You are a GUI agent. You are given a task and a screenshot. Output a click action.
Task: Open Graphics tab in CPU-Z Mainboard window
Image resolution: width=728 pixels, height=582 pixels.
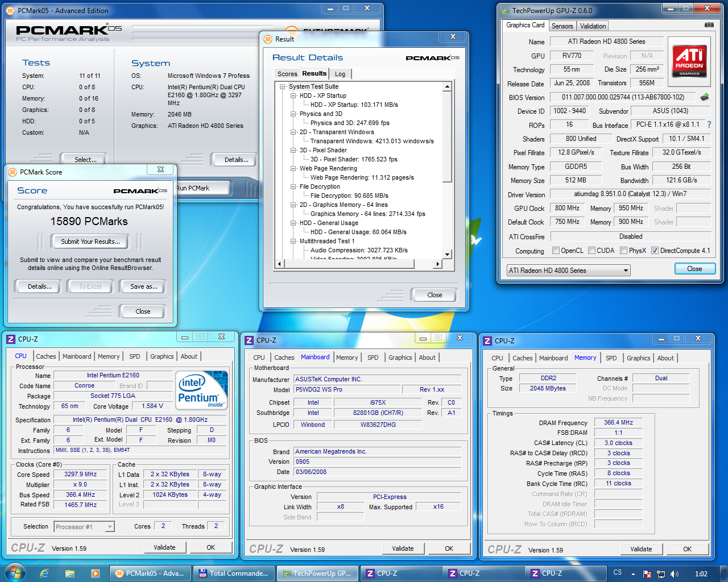tap(400, 357)
